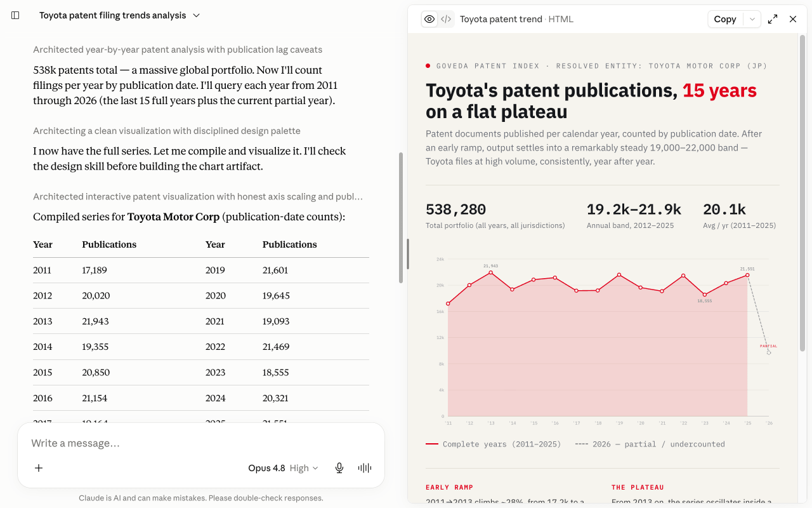Expand 'Architecting a clean visualization' thought summary
Viewport: 812px width, 508px height.
click(x=167, y=131)
